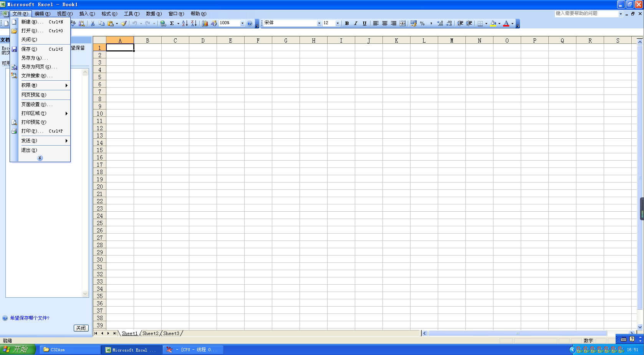
Task: Apply Percent style icon
Action: click(x=422, y=23)
